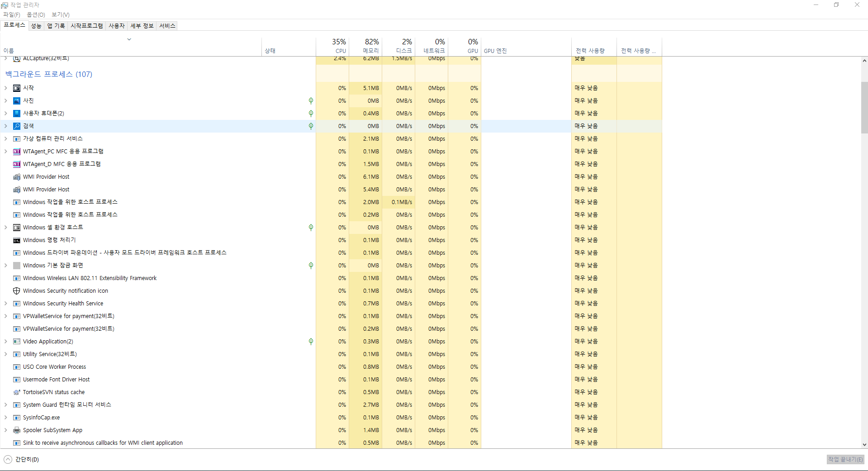The width and height of the screenshot is (868, 471).
Task: Click the Windows 기본 잠금 화면 icon
Action: pyautogui.click(x=17, y=266)
